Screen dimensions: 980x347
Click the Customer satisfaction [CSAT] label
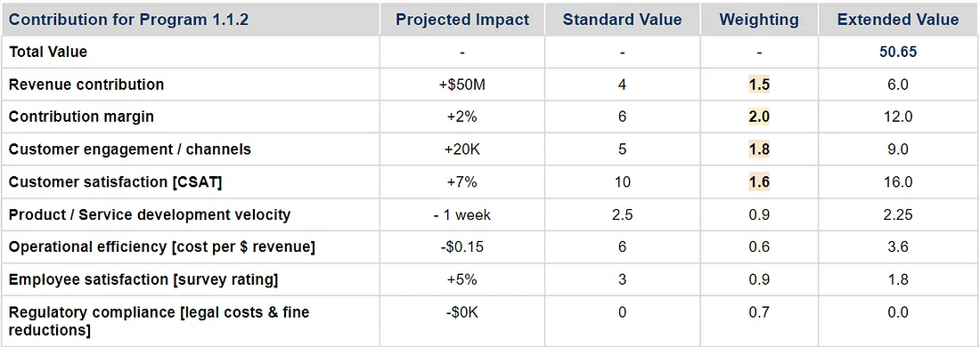pyautogui.click(x=116, y=182)
